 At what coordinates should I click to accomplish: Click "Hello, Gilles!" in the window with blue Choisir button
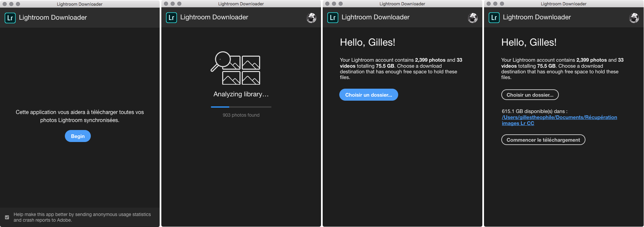368,42
